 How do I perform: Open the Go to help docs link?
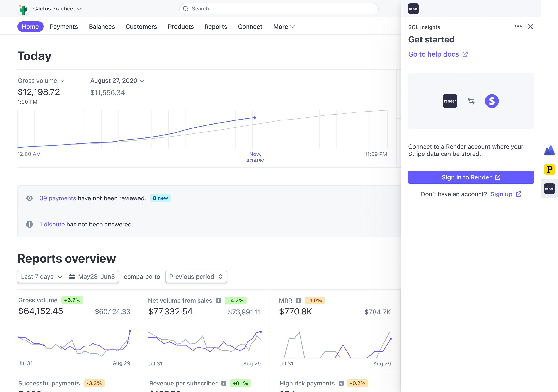(x=438, y=54)
